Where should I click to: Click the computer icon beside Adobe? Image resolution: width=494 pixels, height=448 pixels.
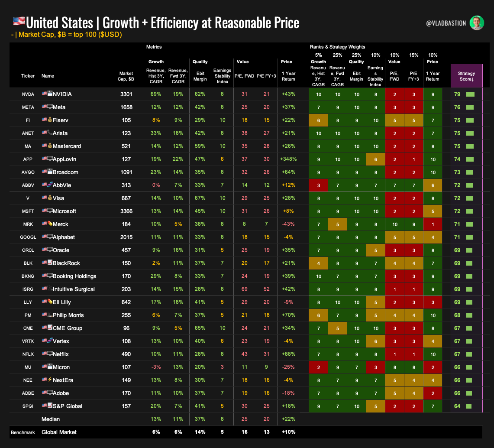pyautogui.click(x=50, y=393)
